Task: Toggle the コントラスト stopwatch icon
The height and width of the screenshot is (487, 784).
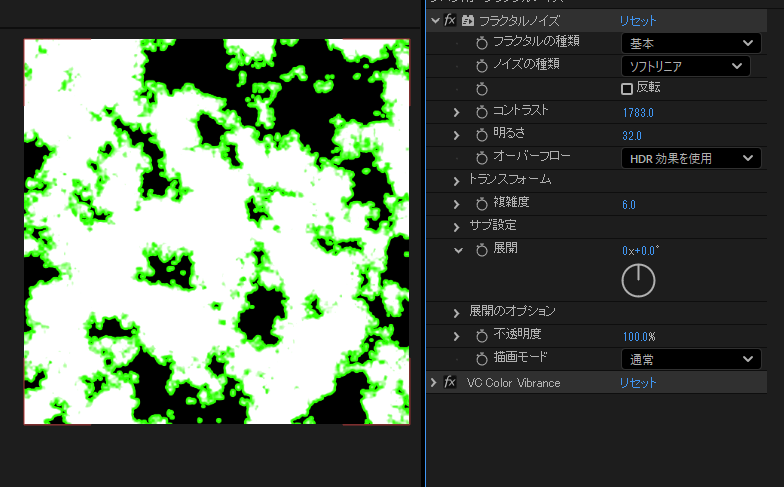Action: (x=481, y=111)
